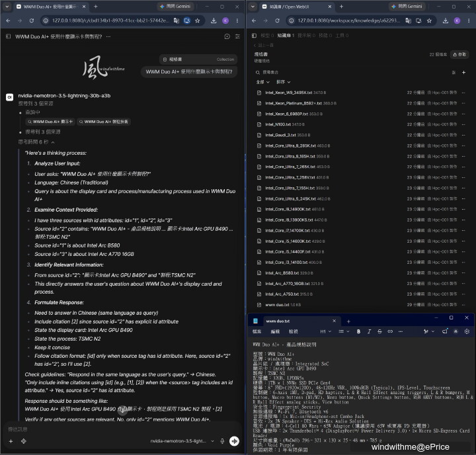Open Intel_Gaudi_3.txt file row
This screenshot has height=455, width=476.
[361, 135]
